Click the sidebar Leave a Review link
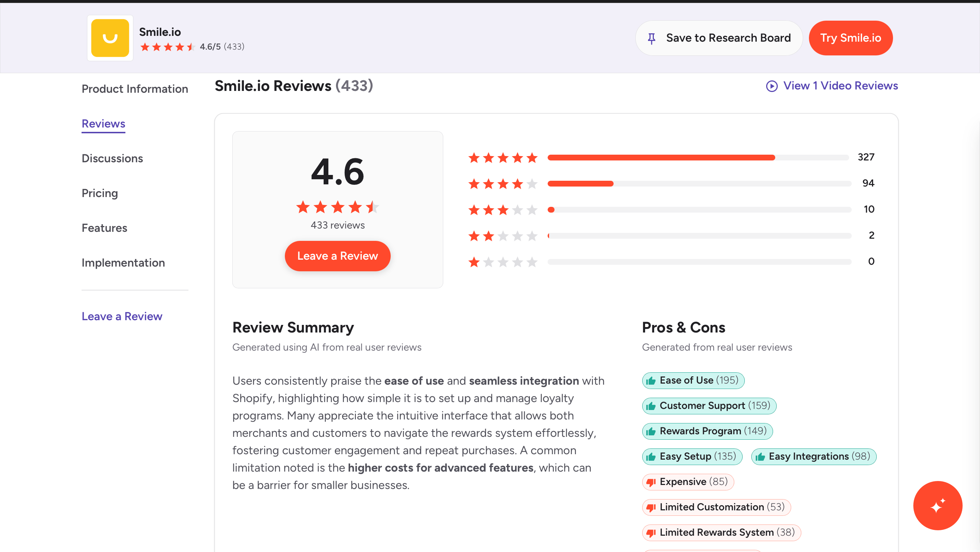The height and width of the screenshot is (552, 980). (x=122, y=316)
